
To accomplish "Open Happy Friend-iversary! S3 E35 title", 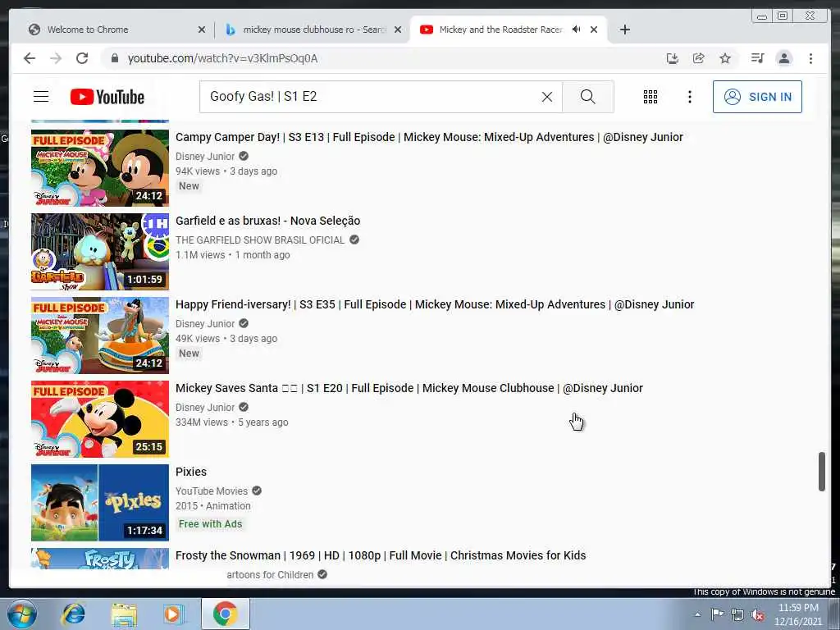I will [x=435, y=304].
